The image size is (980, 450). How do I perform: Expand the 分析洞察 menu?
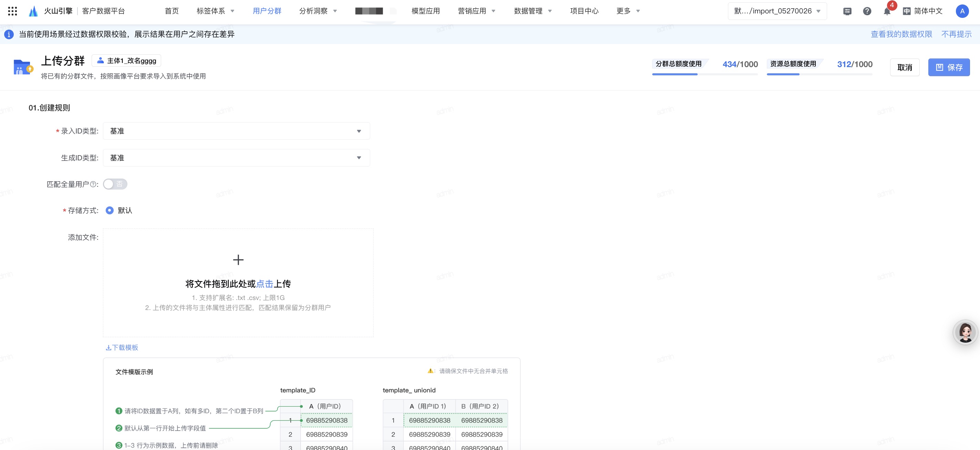point(318,11)
